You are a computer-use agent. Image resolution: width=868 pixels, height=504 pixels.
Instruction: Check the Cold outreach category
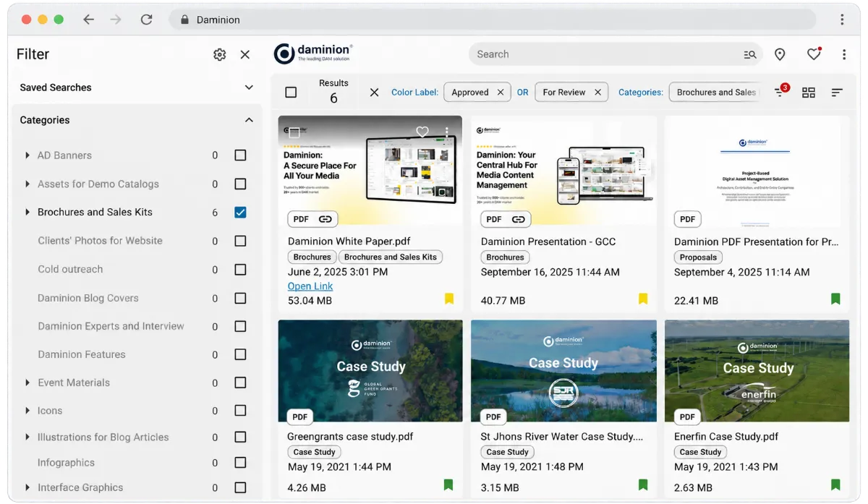tap(240, 270)
